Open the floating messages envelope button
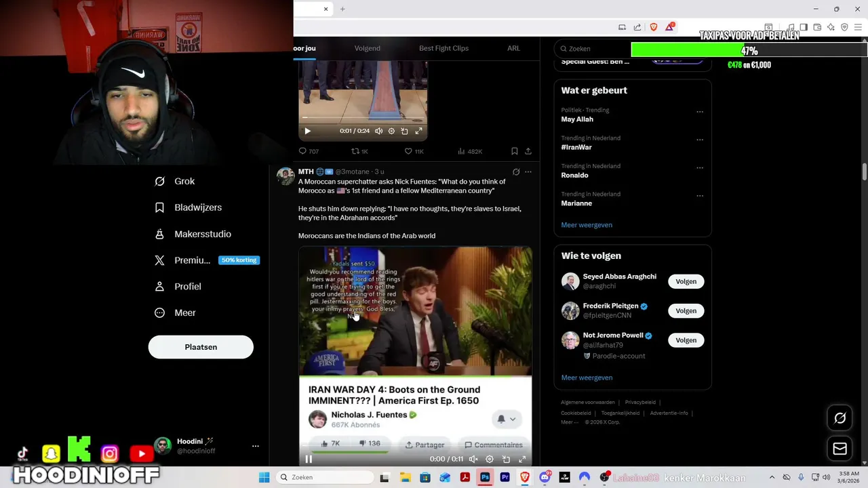This screenshot has height=488, width=868. (840, 449)
